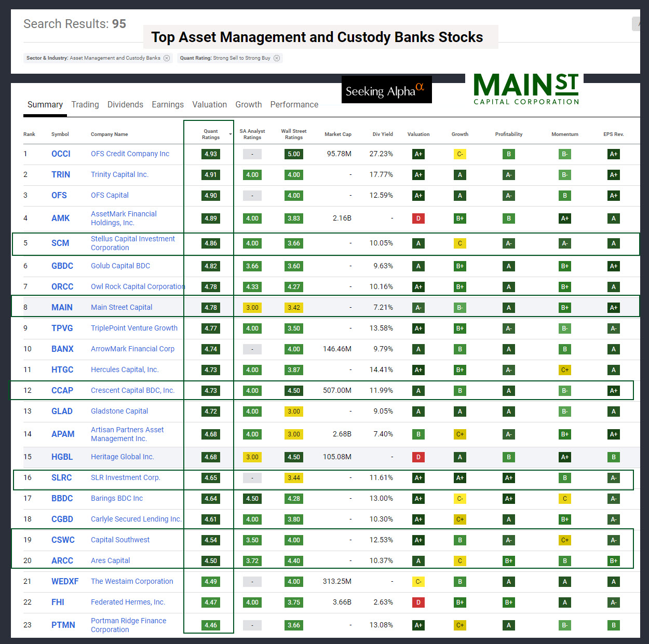Viewport: 649px width, 644px height.
Task: Remove the Sector & Industry filter chip
Action: pos(167,58)
